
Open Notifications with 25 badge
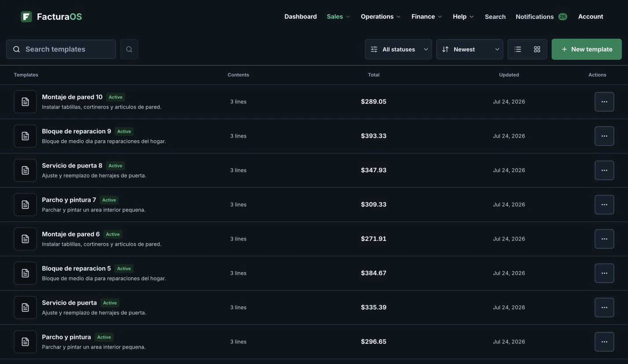pyautogui.click(x=541, y=17)
